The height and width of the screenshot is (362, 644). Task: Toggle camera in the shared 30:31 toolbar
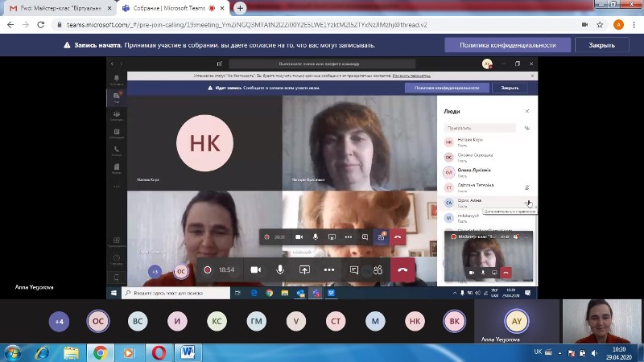point(299,237)
